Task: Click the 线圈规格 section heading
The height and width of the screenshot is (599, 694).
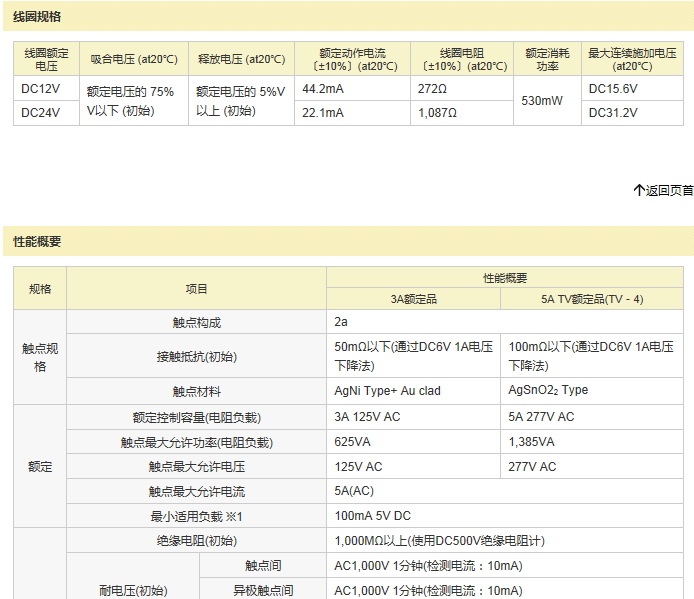Action: point(38,17)
